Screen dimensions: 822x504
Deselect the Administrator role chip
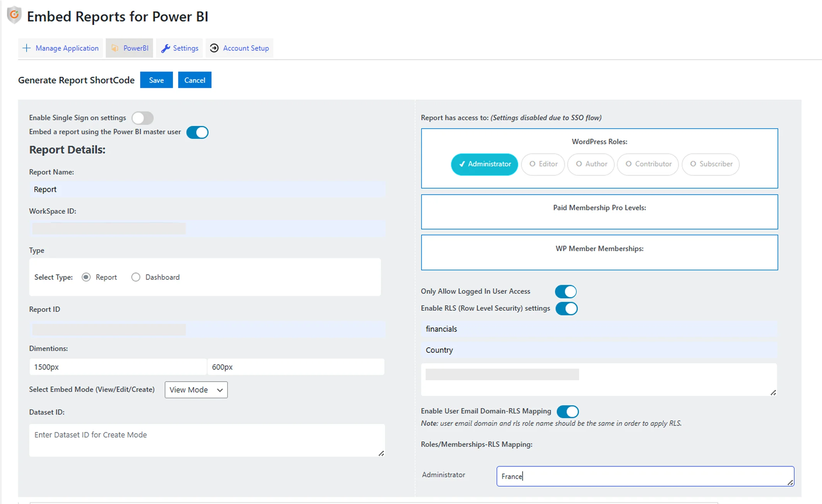click(x=484, y=164)
